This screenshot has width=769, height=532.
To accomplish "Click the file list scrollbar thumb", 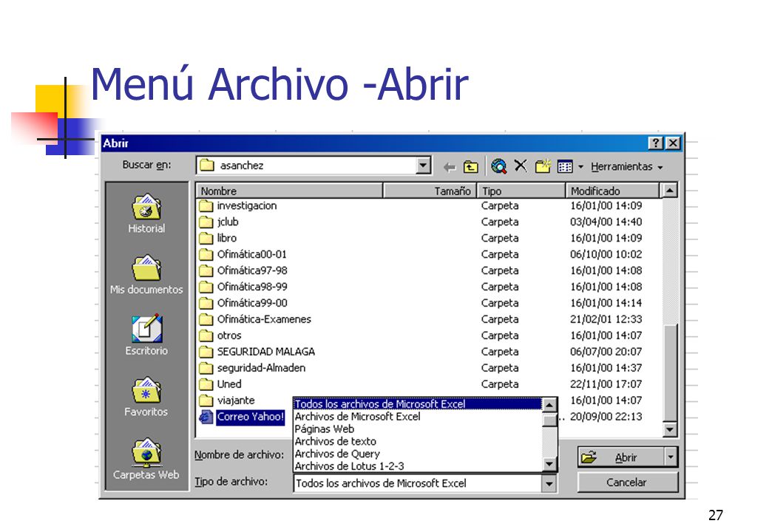I will pos(669,372).
